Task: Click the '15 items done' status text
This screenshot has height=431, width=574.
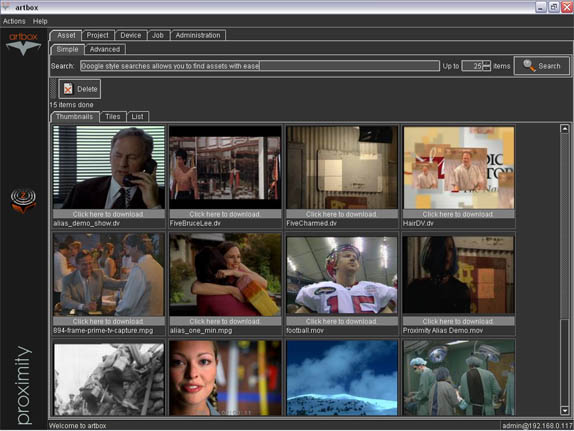Action: tap(72, 105)
